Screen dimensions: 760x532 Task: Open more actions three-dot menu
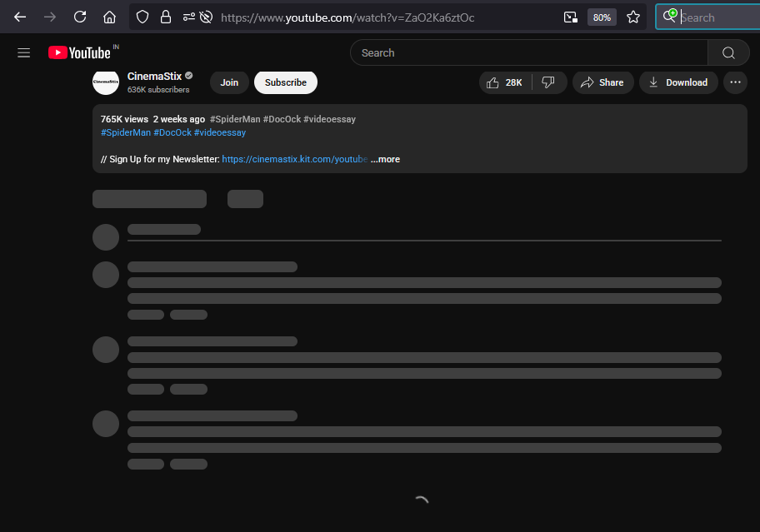735,82
